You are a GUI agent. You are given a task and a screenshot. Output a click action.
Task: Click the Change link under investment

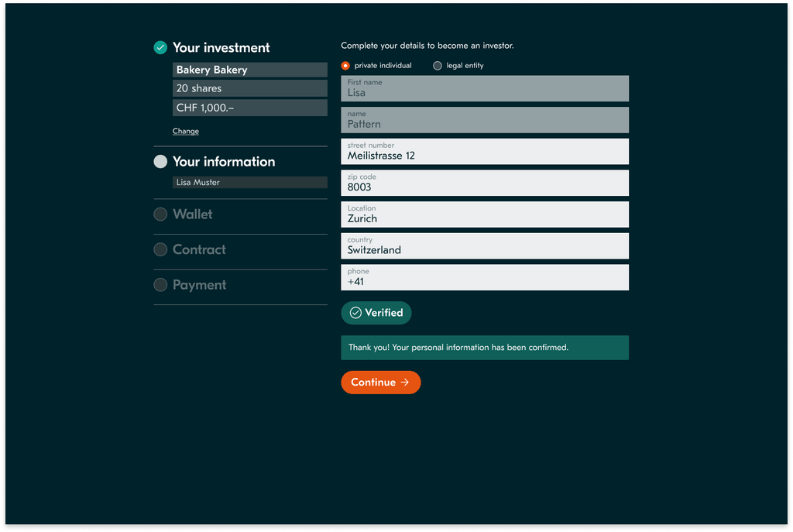186,131
